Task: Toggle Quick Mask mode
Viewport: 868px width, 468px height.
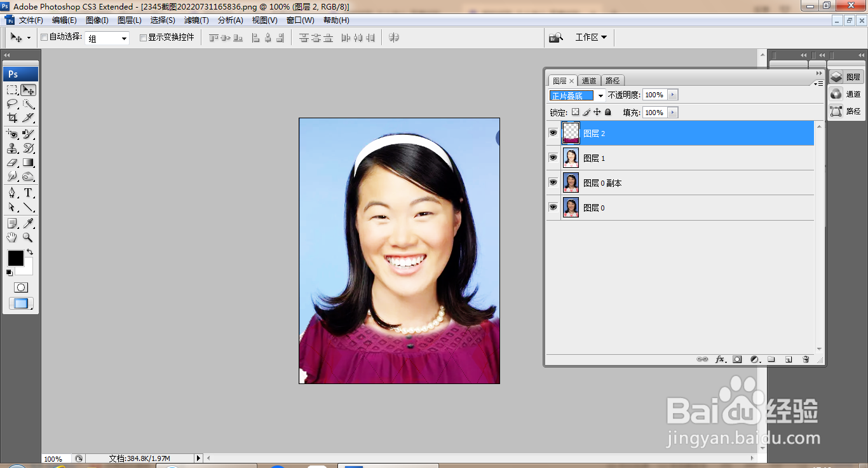Action: [x=21, y=287]
